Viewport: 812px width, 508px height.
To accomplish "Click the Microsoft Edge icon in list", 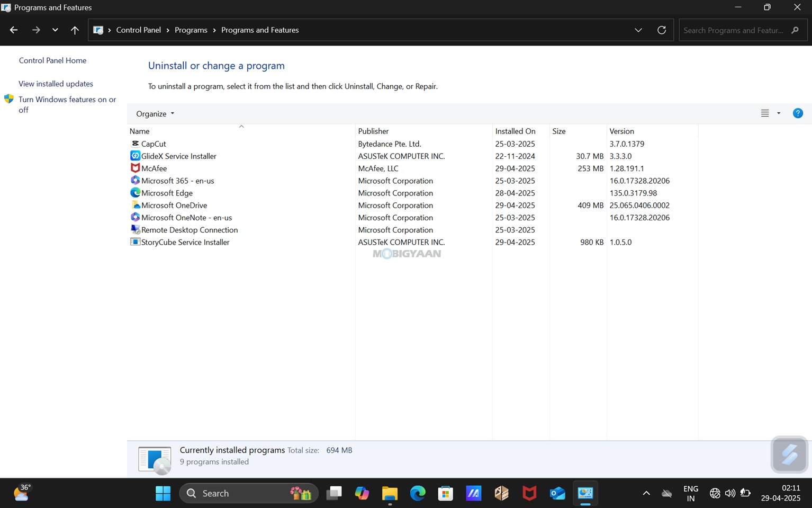I will click(135, 193).
